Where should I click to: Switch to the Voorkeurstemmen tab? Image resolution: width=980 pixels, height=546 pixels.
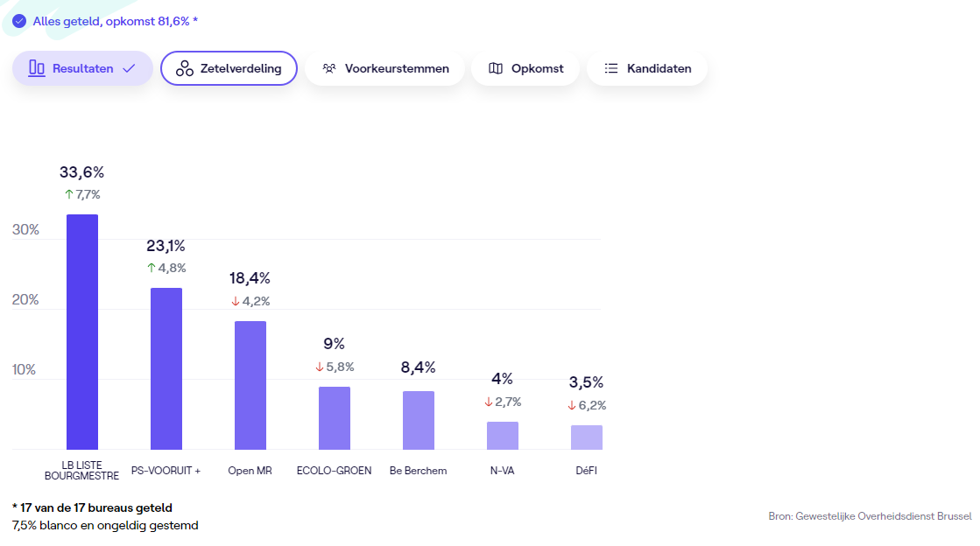[397, 68]
